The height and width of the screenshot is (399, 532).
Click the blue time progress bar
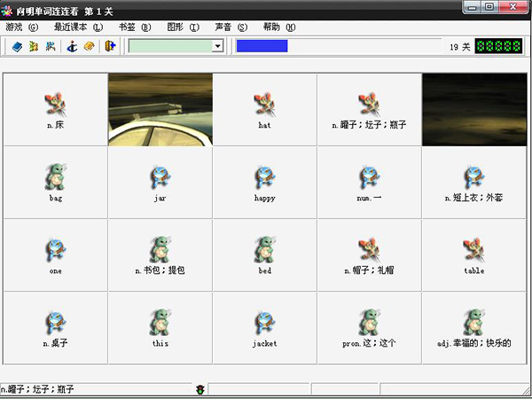click(262, 46)
